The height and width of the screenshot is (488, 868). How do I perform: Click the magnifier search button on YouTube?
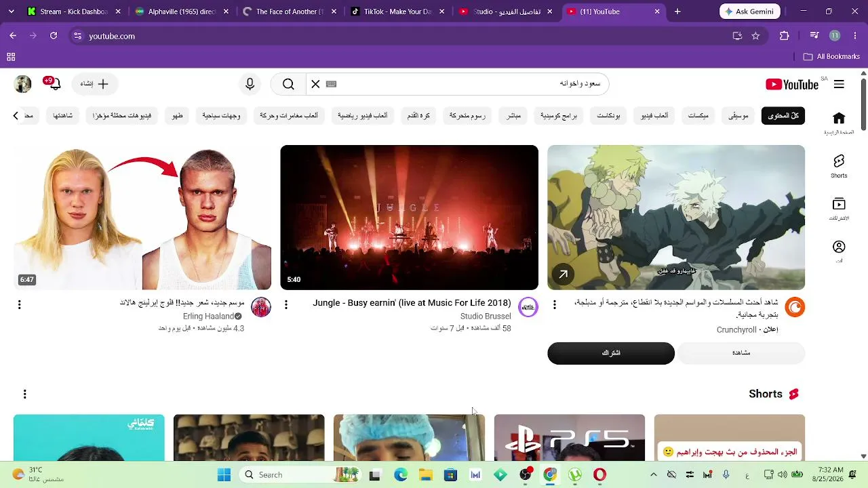click(288, 84)
